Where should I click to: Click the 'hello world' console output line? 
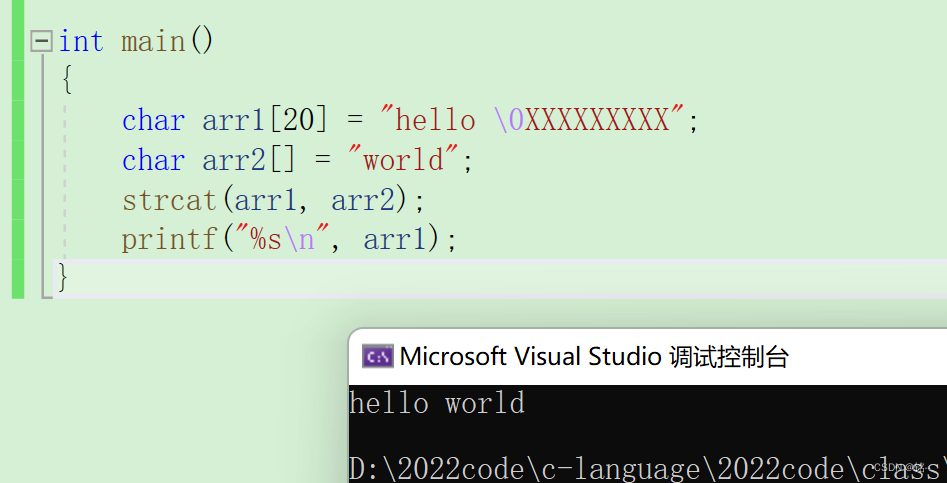437,403
